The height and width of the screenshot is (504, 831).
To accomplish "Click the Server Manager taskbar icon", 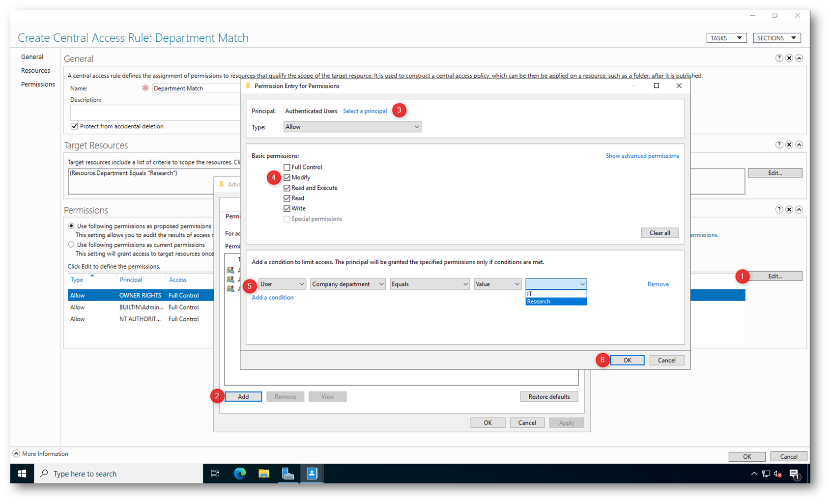I will [x=288, y=474].
